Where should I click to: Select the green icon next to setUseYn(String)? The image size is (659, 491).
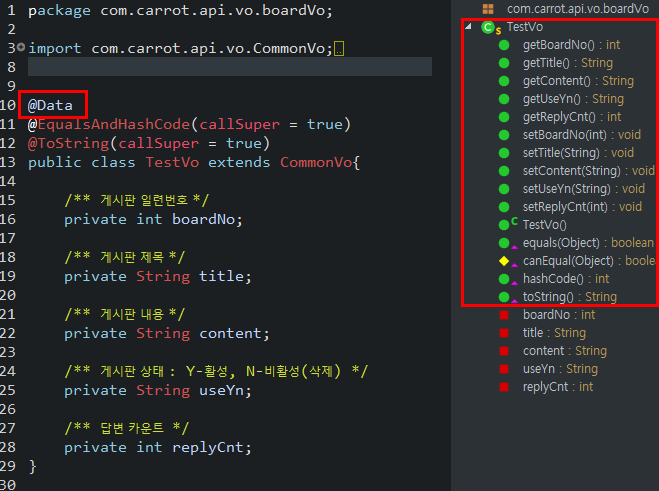pyautogui.click(x=504, y=189)
